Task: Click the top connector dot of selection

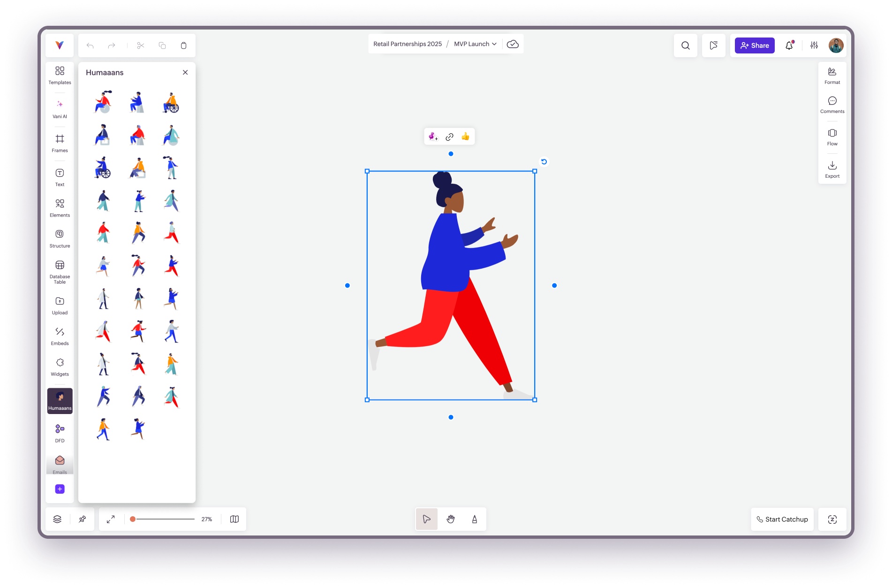Action: pyautogui.click(x=451, y=154)
